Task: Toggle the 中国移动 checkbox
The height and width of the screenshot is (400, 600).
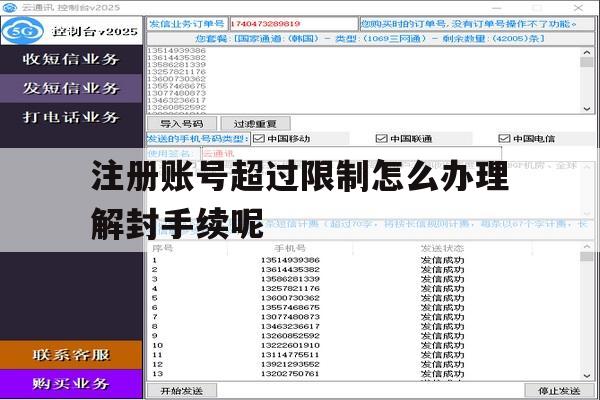Action: [259, 139]
